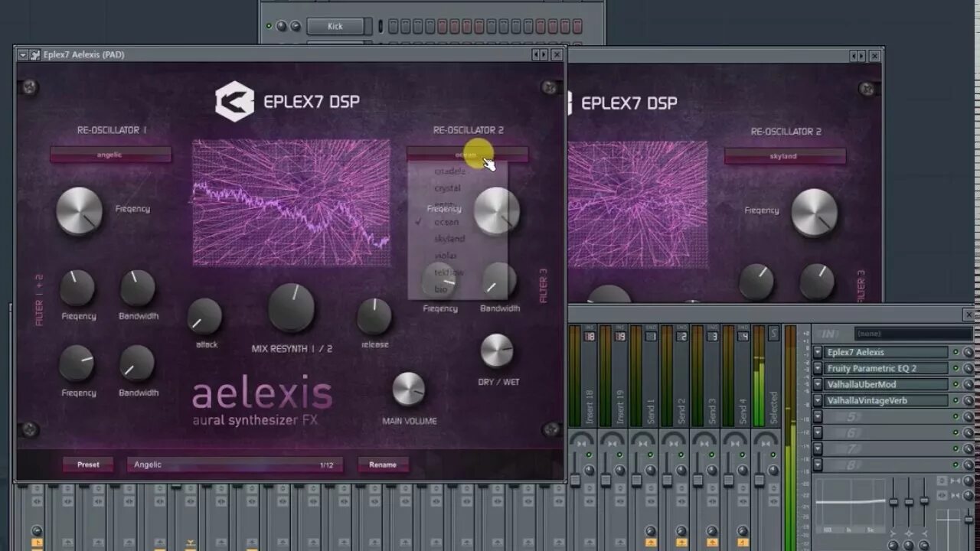Click the Eplex7 DSP hexagon logo
The image size is (980, 551).
[x=234, y=102]
